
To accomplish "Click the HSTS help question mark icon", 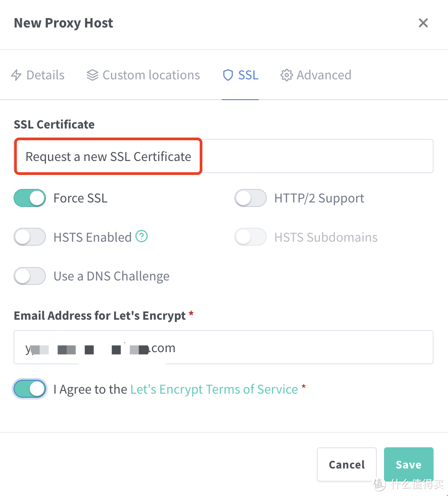I will pos(142,236).
